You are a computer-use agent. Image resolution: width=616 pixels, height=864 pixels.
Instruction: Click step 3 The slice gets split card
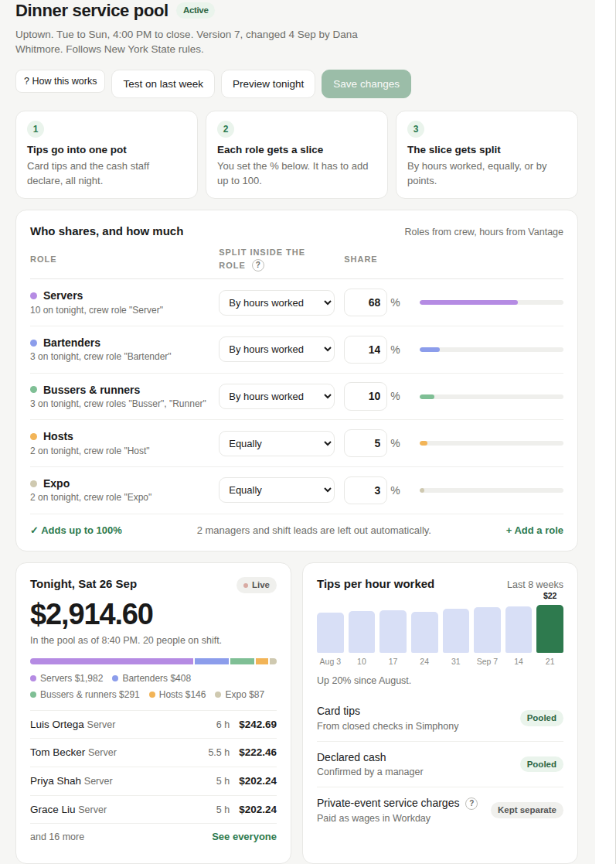(x=487, y=155)
